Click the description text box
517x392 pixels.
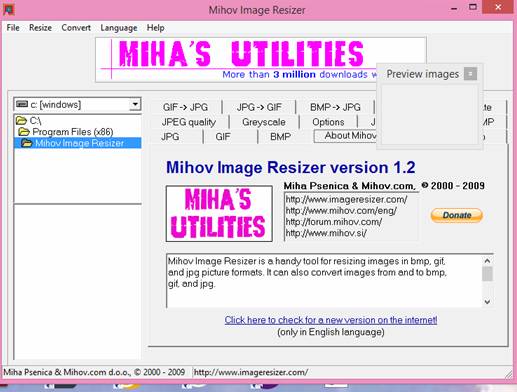[x=324, y=281]
